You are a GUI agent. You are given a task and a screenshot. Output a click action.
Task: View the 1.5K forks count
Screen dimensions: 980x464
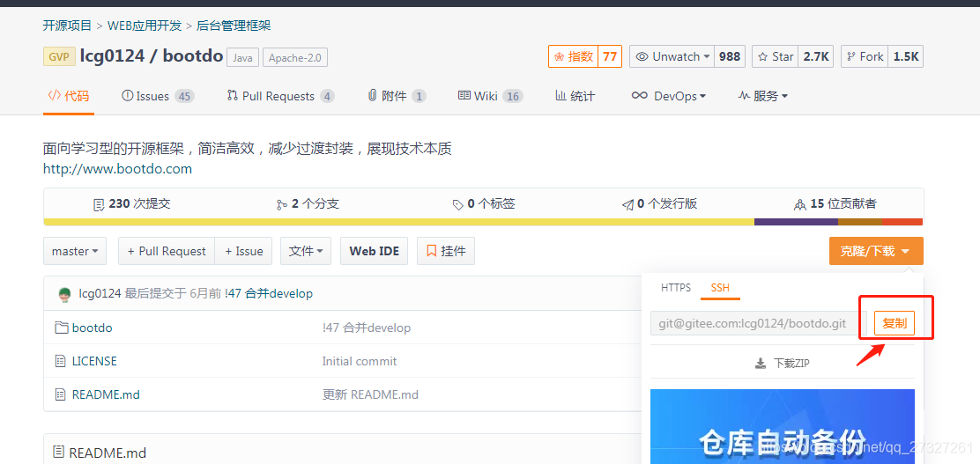pyautogui.click(x=906, y=57)
